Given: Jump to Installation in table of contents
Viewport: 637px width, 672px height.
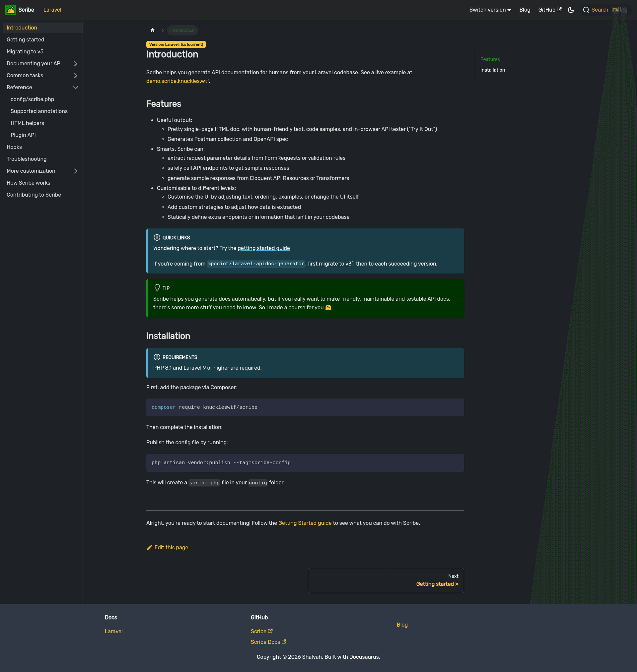Looking at the screenshot, I should [x=492, y=70].
